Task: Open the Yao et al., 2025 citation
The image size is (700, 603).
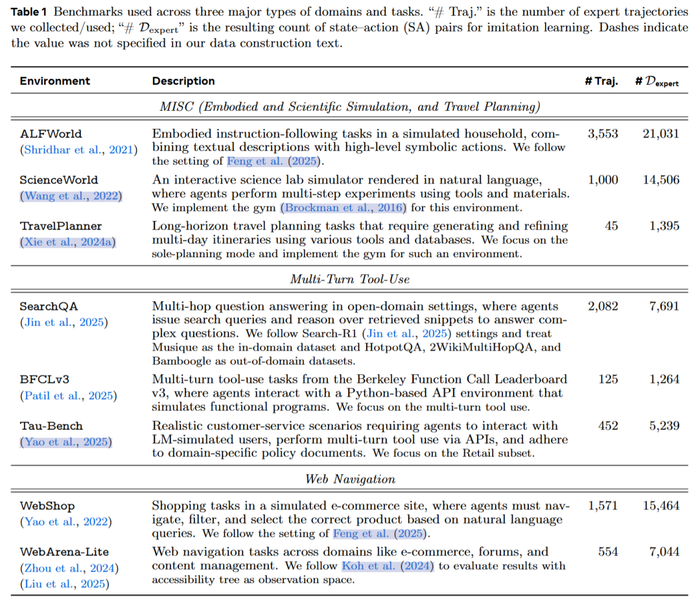Action: click(66, 441)
